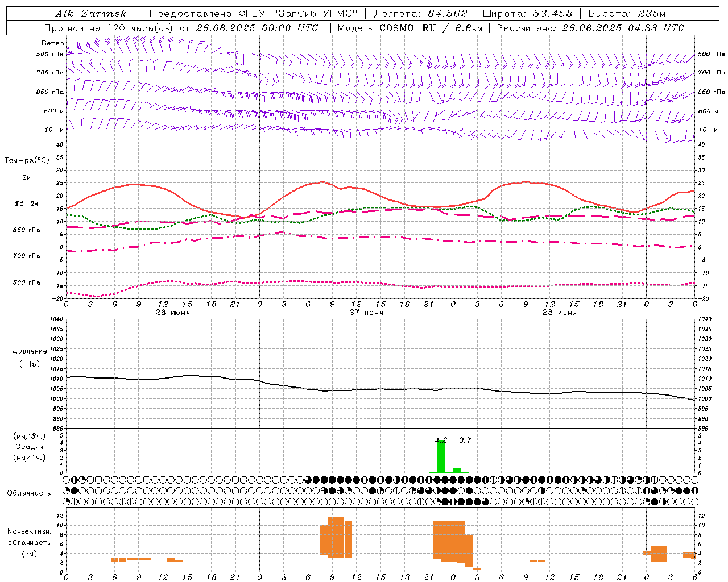Click the elevation text Высота: 235м

[627, 14]
